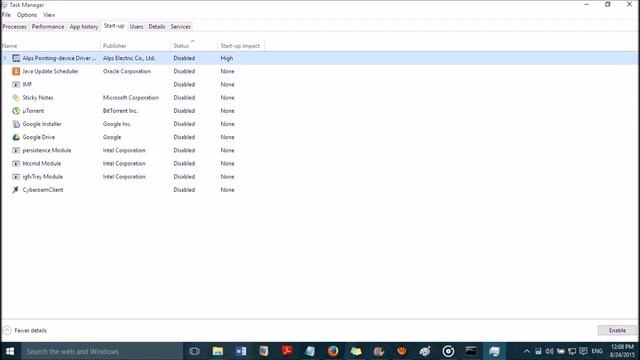This screenshot has height=360, width=640.
Task: Select the Java Update Scheduler row
Action: (x=320, y=71)
